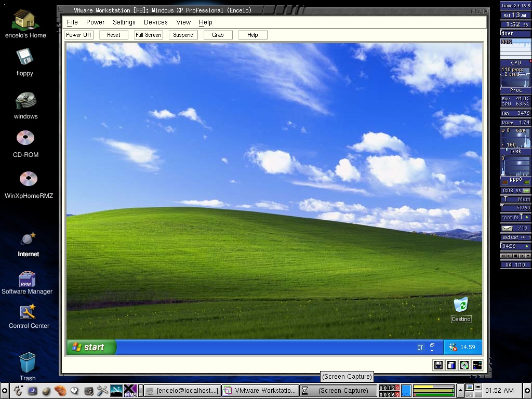Open the Power menu
The width and height of the screenshot is (532, 399).
tap(96, 22)
